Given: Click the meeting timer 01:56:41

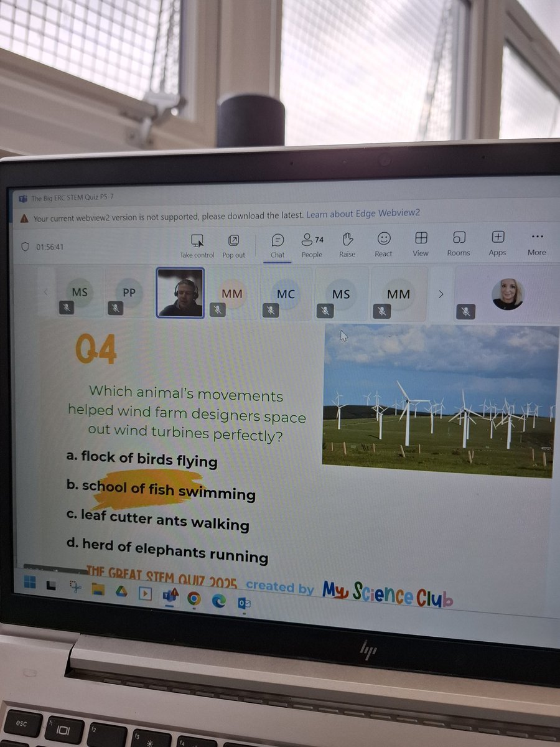Looking at the screenshot, I should 50,247.
